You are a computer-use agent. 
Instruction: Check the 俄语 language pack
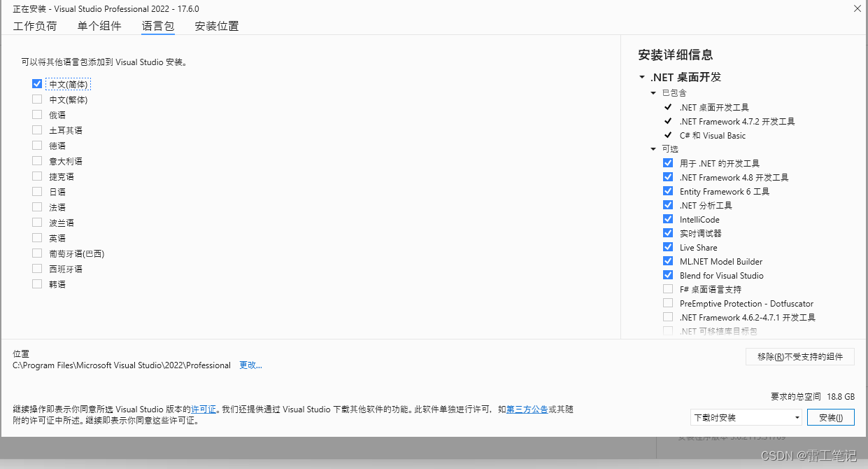click(37, 115)
